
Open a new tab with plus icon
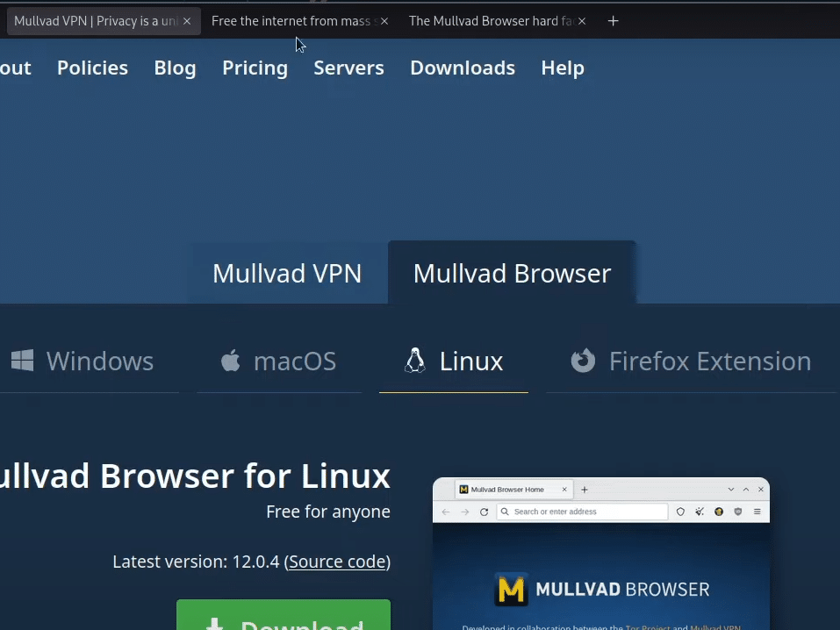[614, 21]
